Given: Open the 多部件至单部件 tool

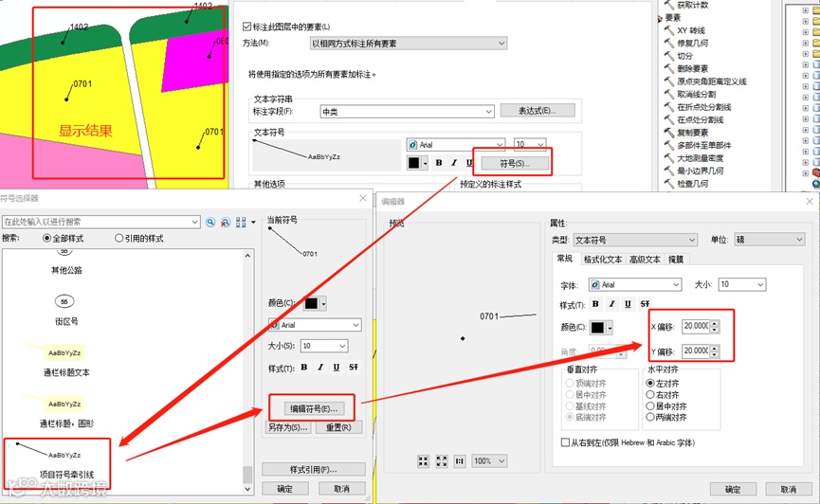Looking at the screenshot, I should click(x=704, y=145).
